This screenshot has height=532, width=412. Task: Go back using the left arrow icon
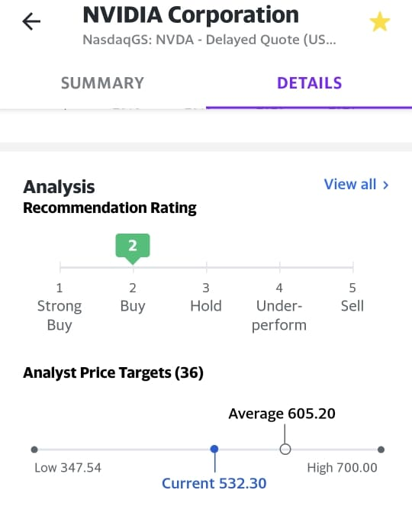pyautogui.click(x=31, y=21)
